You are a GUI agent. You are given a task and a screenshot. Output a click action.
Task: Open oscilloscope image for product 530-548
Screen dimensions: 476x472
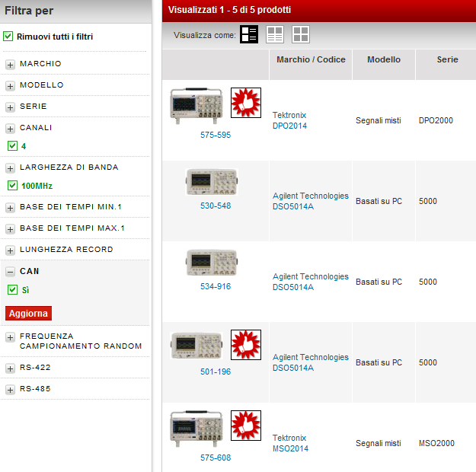212,183
